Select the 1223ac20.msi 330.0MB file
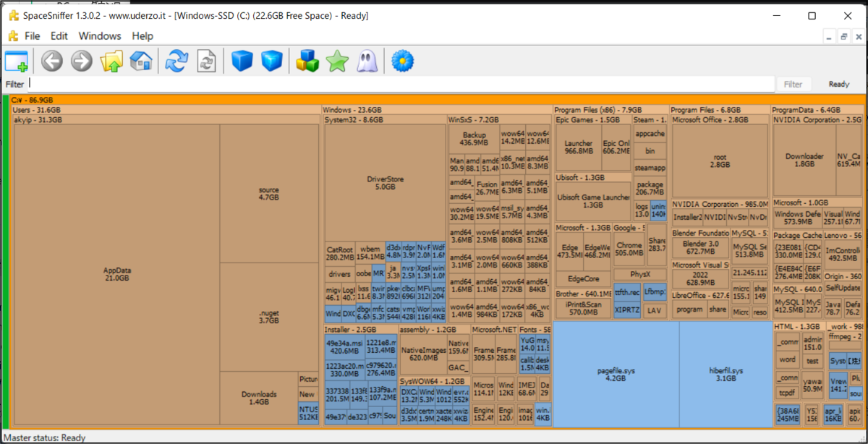 pos(344,370)
